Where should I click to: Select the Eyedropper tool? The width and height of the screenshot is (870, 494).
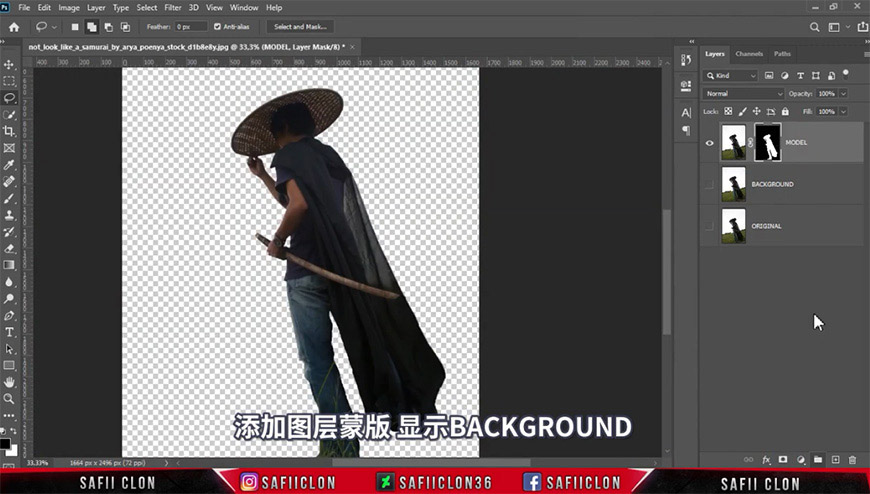pos(9,165)
